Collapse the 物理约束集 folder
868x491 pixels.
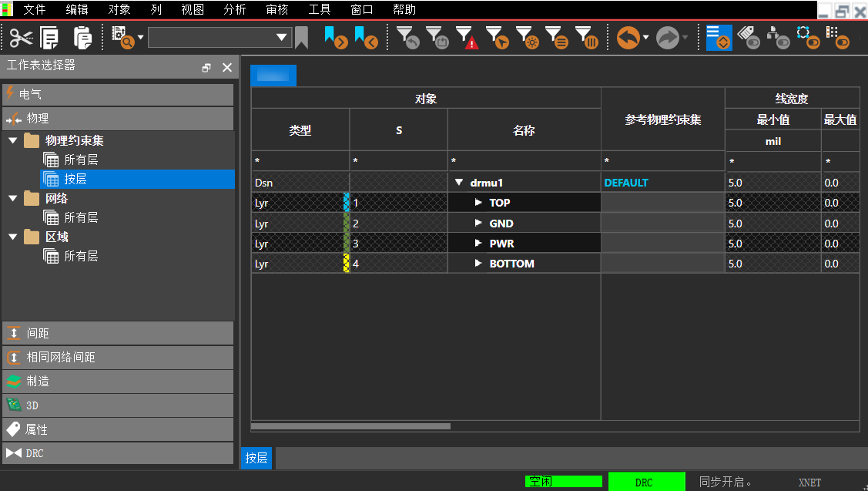[13, 140]
